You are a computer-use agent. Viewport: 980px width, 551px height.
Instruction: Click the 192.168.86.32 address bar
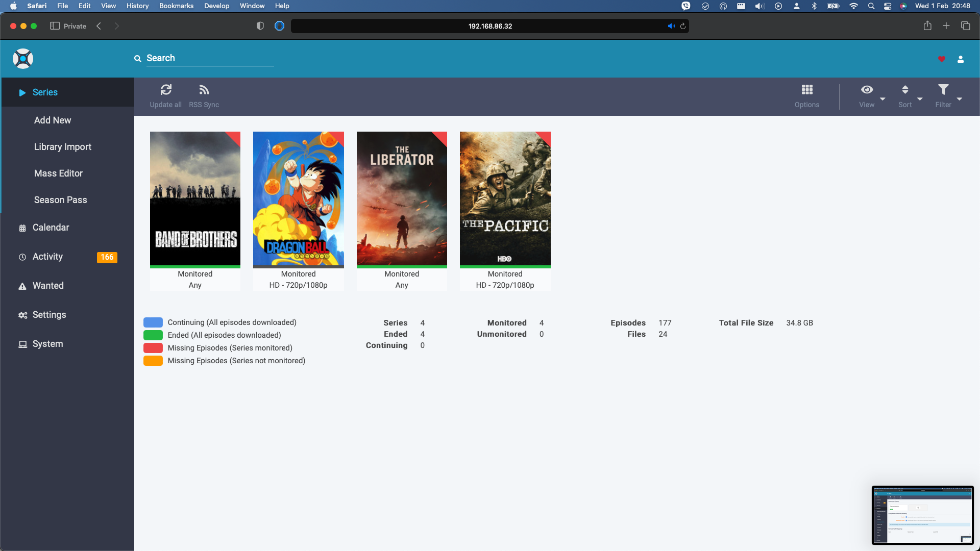[x=490, y=26]
